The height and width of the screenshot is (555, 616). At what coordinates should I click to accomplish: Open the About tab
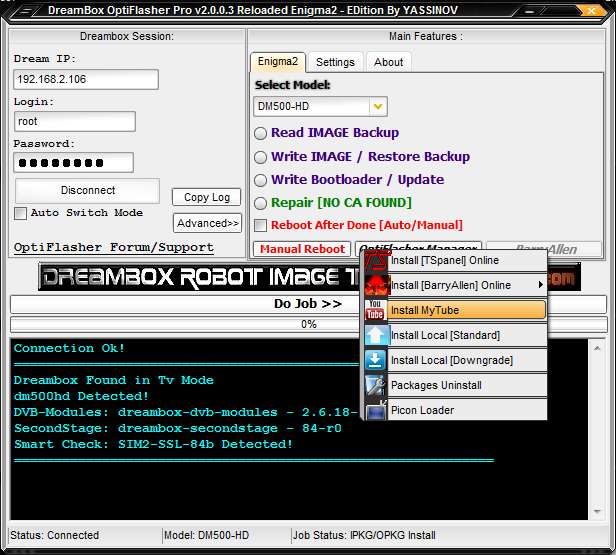tap(389, 62)
